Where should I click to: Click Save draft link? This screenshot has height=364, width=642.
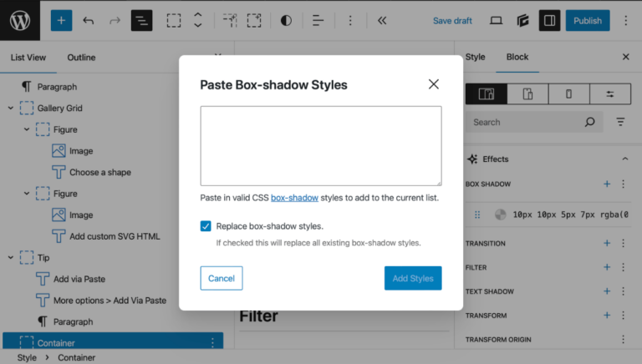coord(452,21)
